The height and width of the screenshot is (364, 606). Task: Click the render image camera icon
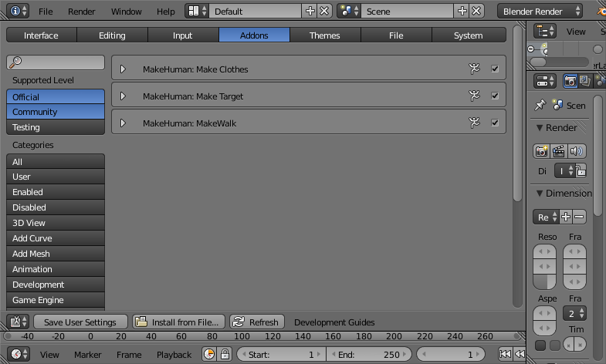[541, 151]
